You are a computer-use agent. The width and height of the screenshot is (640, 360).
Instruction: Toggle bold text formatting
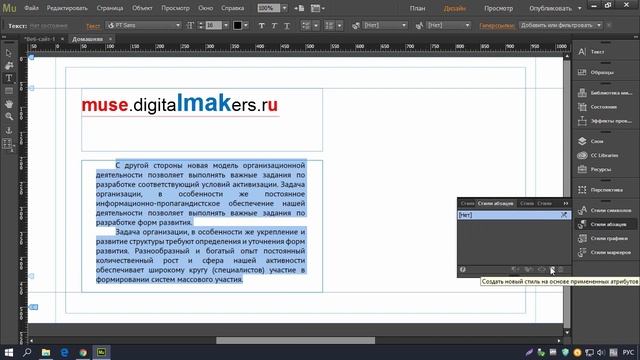point(261,25)
